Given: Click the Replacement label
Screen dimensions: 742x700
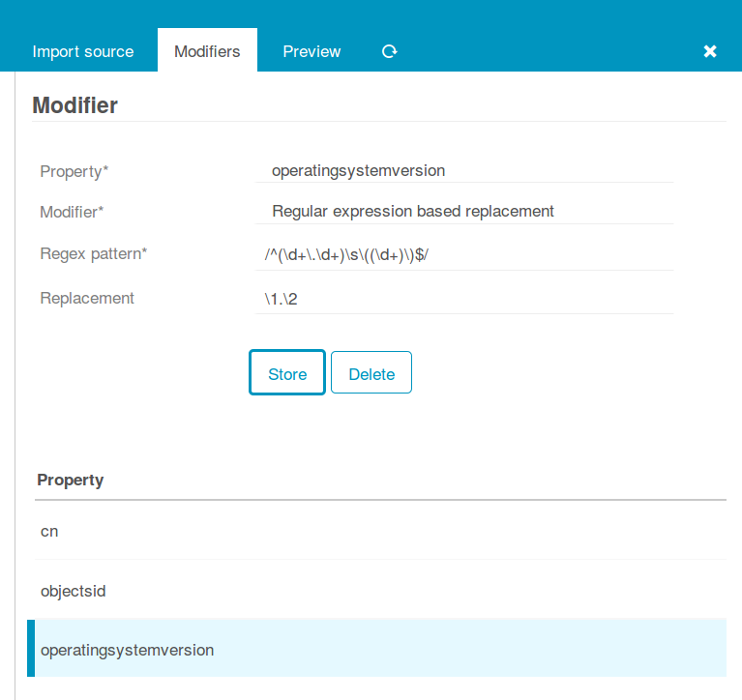Looking at the screenshot, I should pyautogui.click(x=87, y=299).
